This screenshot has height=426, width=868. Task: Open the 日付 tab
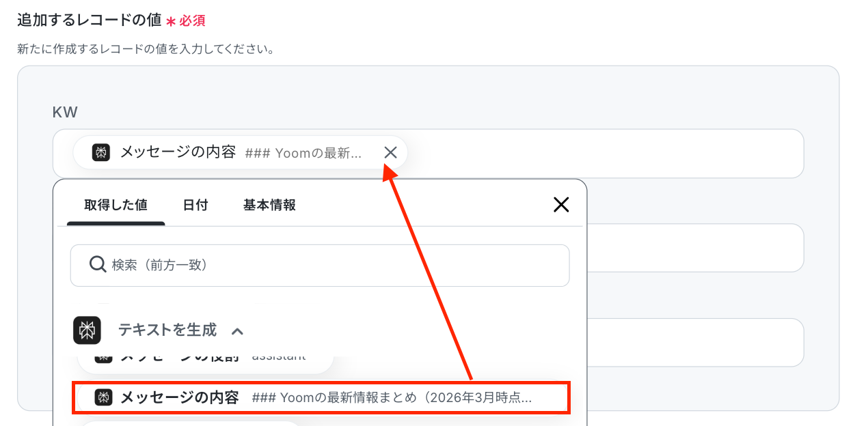coord(195,205)
